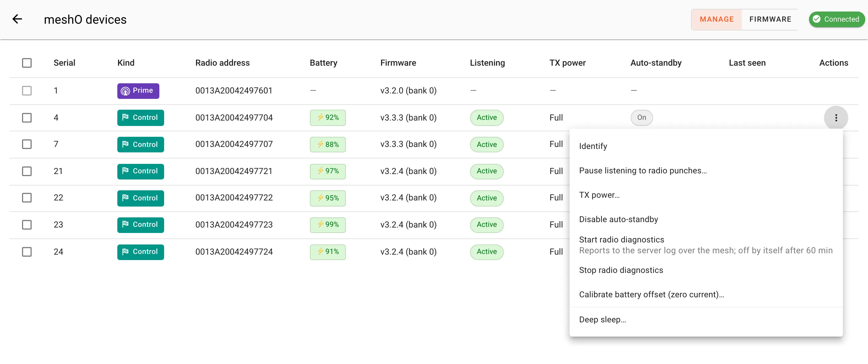Click the Control badge for serial 23
868x364 pixels.
click(x=140, y=225)
